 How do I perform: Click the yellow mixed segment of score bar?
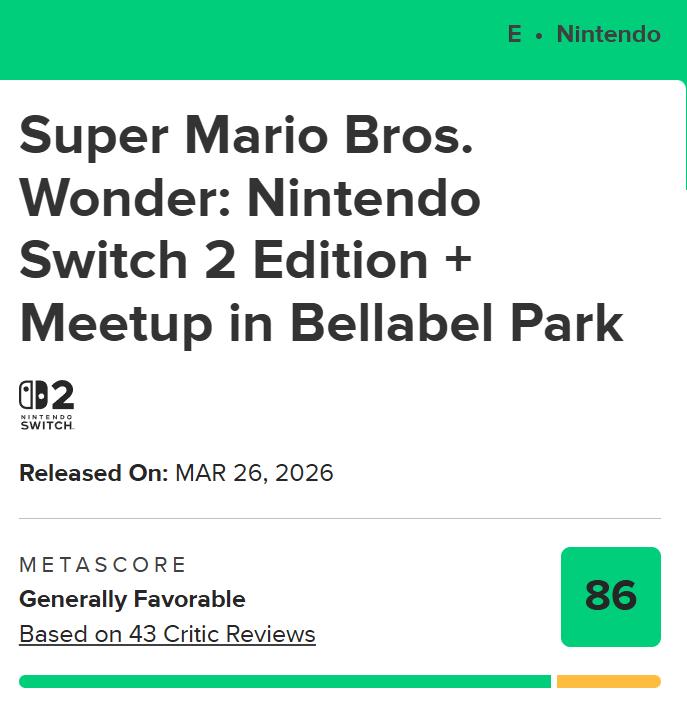(608, 682)
